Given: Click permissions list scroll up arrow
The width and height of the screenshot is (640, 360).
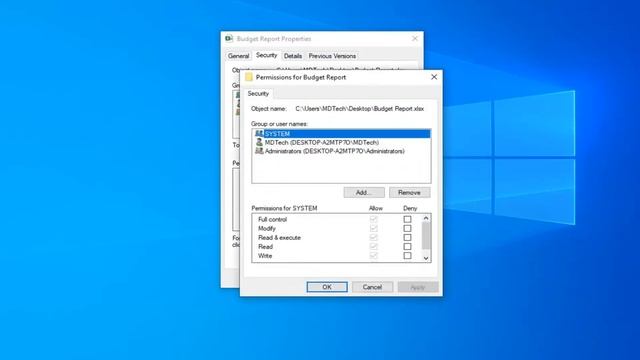Looking at the screenshot, I should [426, 218].
